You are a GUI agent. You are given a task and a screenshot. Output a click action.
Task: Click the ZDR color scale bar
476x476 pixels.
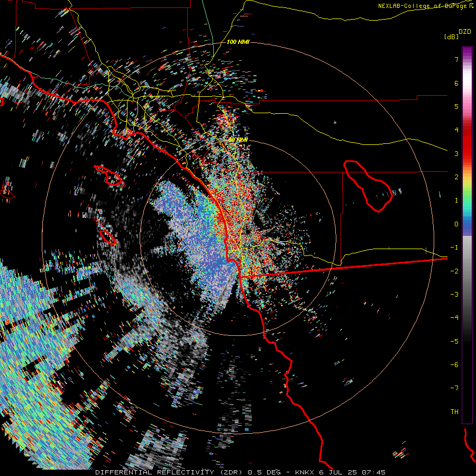467,235
